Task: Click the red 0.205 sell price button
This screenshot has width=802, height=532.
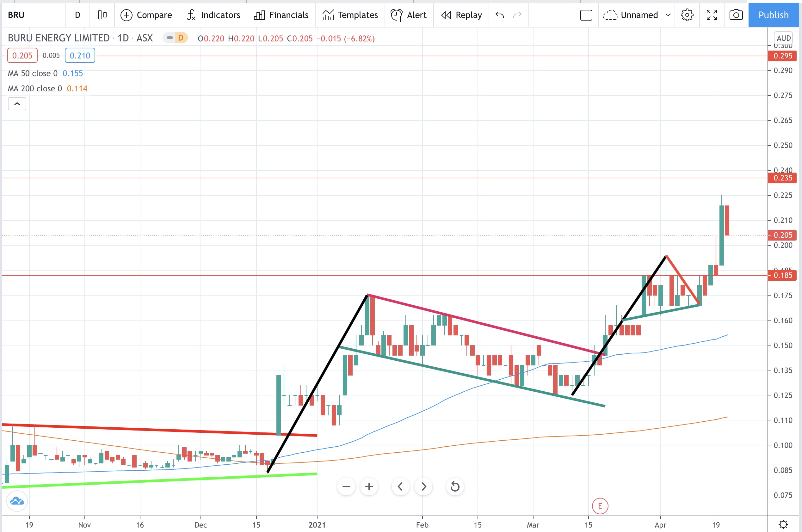Action: tap(22, 55)
